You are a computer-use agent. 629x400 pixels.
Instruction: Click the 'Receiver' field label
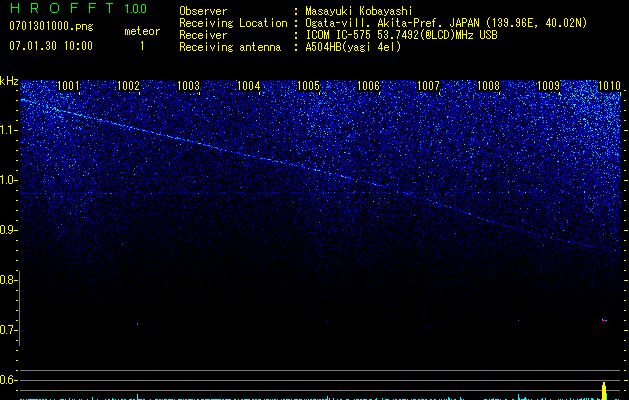(203, 35)
